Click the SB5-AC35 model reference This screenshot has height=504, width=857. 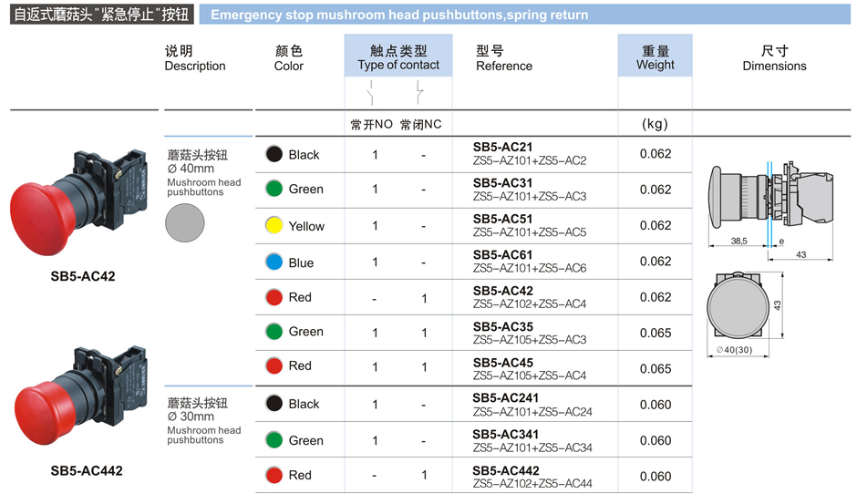(503, 326)
